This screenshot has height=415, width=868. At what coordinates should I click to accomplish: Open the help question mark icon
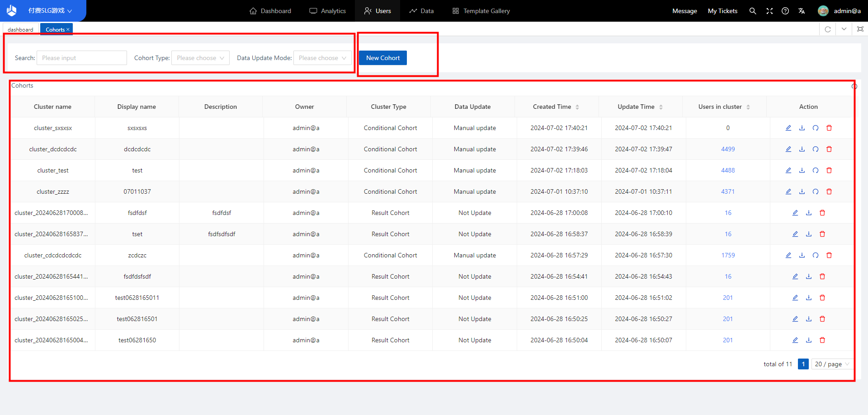tap(785, 11)
